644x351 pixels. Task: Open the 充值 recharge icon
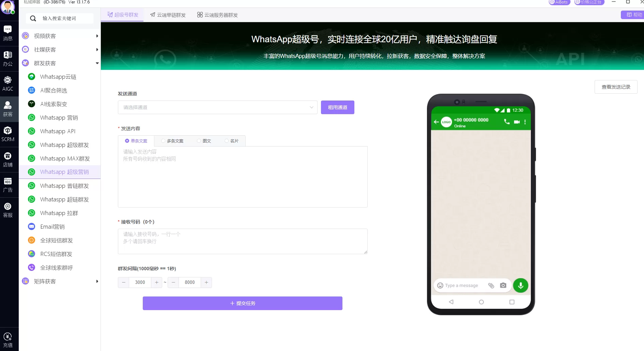tap(7, 340)
